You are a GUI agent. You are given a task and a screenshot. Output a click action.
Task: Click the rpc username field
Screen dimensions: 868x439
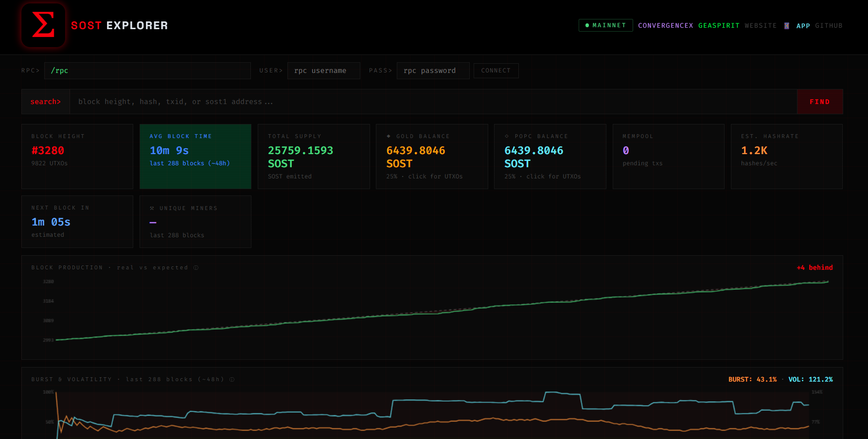pyautogui.click(x=323, y=70)
